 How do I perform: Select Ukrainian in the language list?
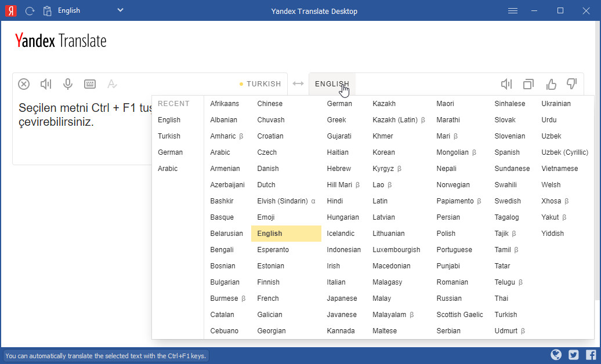556,103
